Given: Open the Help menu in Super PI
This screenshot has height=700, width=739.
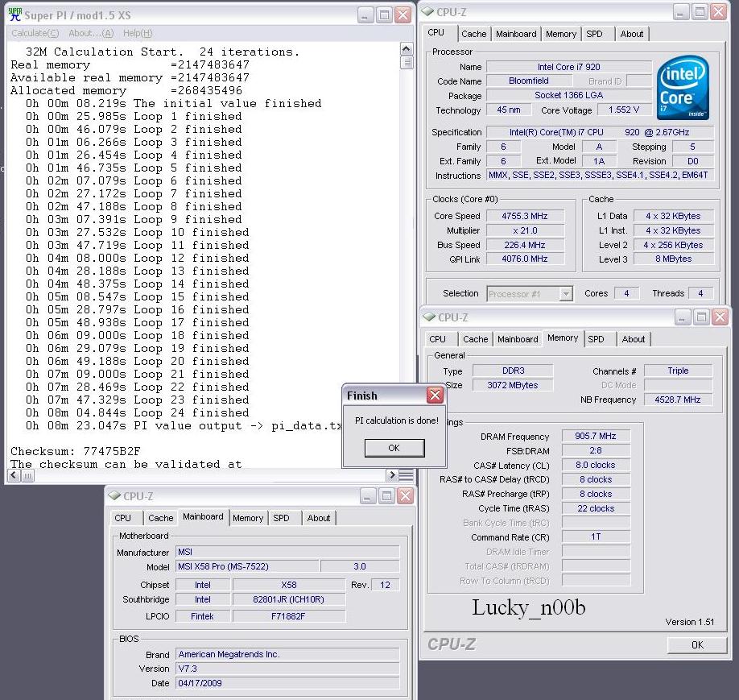Looking at the screenshot, I should tap(138, 33).
